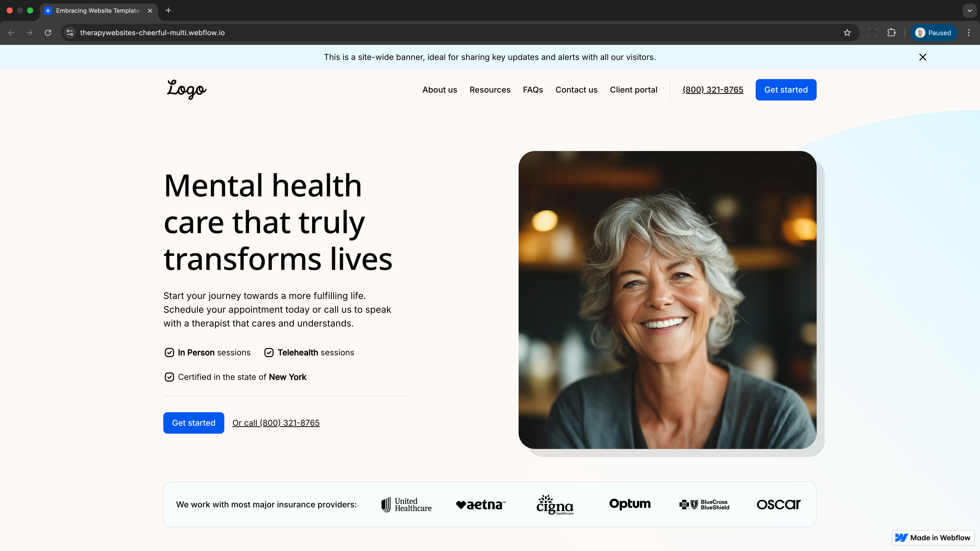Viewport: 980px width, 551px height.
Task: Click the header Get started button
Action: click(786, 90)
